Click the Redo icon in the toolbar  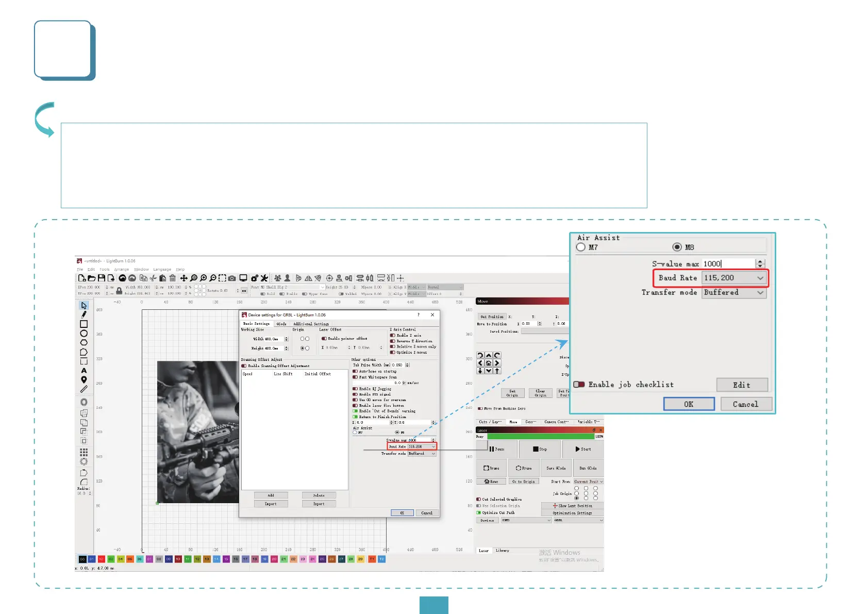[x=132, y=278]
